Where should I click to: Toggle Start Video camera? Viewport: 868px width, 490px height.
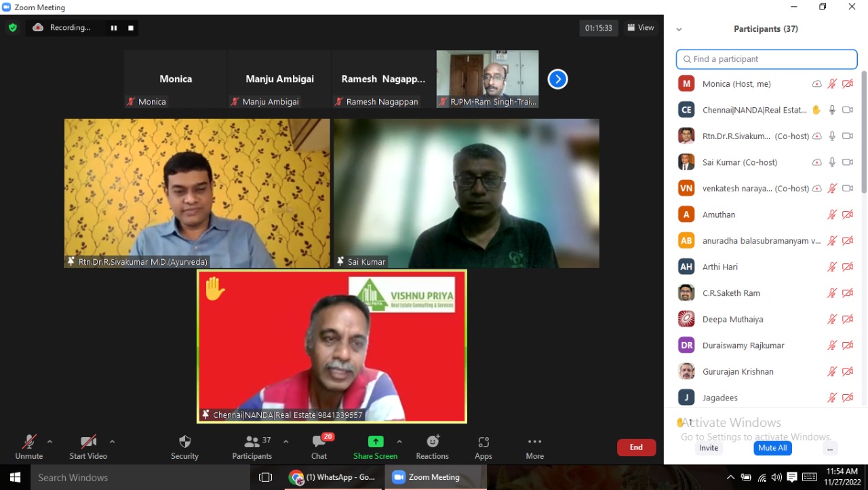point(88,442)
